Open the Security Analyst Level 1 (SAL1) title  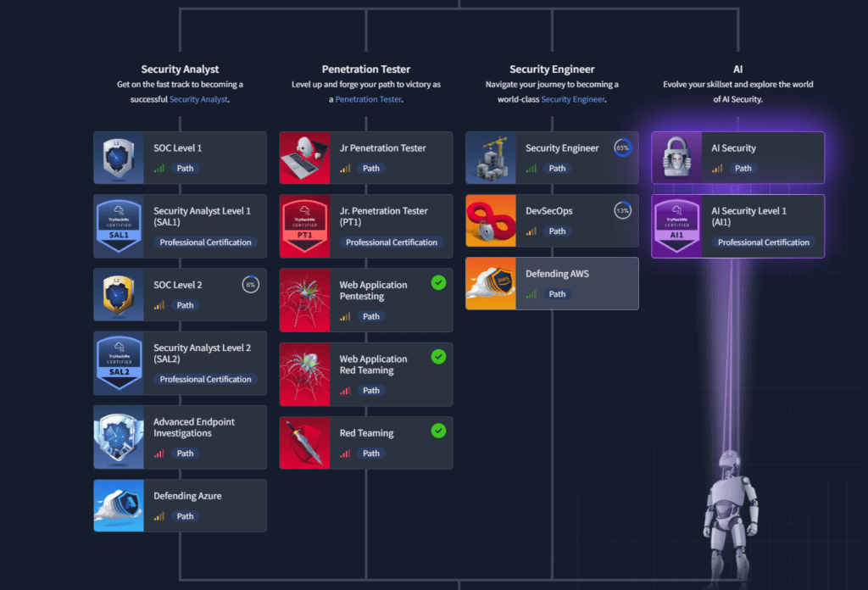point(202,216)
